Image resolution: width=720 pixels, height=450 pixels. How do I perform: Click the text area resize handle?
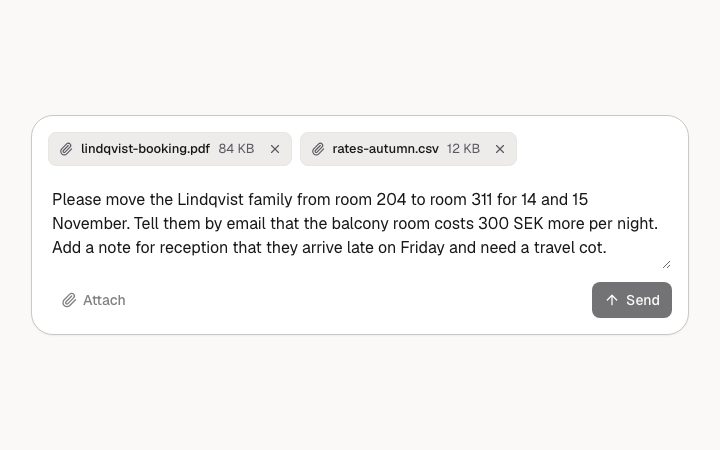pos(666,264)
